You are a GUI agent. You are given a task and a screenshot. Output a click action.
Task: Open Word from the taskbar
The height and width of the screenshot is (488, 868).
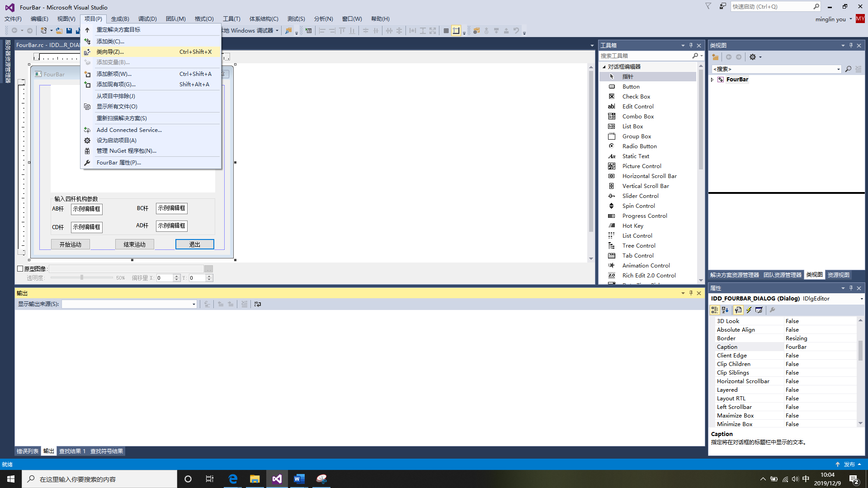(x=299, y=479)
